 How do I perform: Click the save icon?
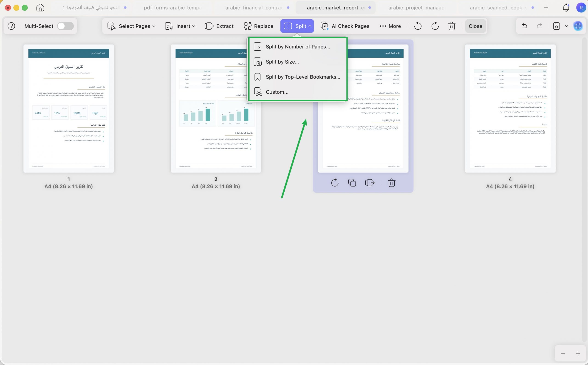pos(556,26)
